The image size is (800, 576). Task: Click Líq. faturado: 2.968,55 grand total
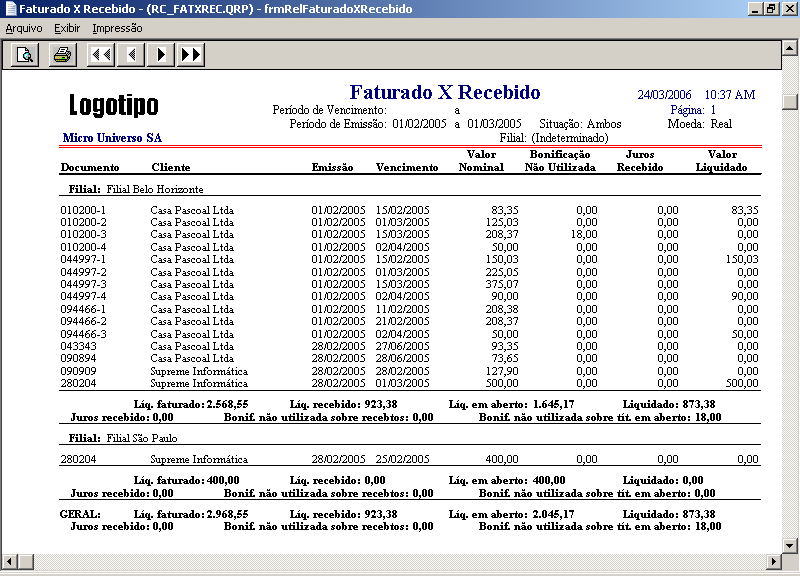tap(191, 514)
